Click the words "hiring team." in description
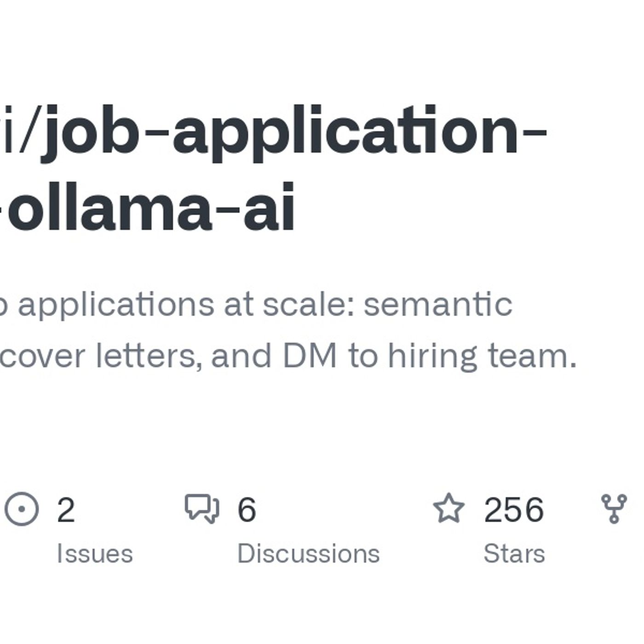The height and width of the screenshot is (644, 644). [x=483, y=356]
